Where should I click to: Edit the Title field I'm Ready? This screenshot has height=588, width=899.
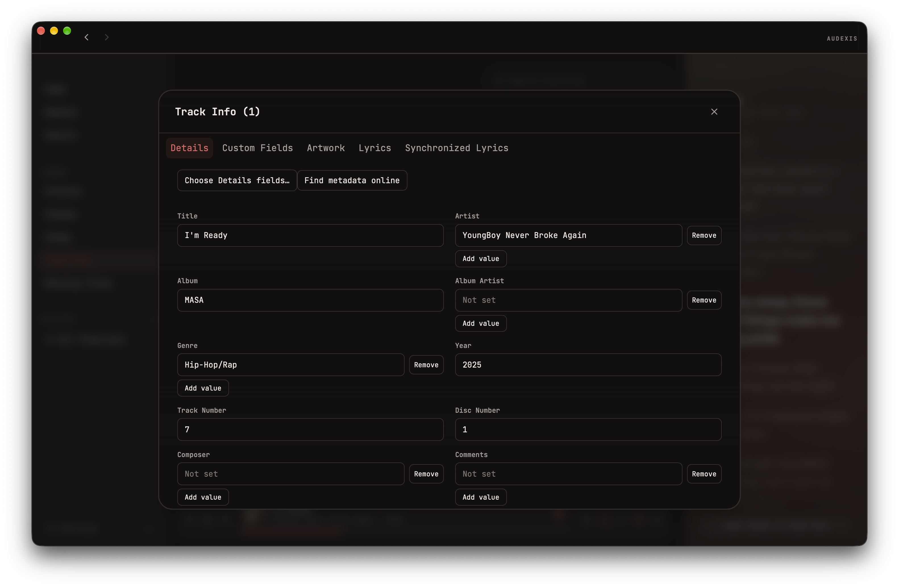coord(310,236)
